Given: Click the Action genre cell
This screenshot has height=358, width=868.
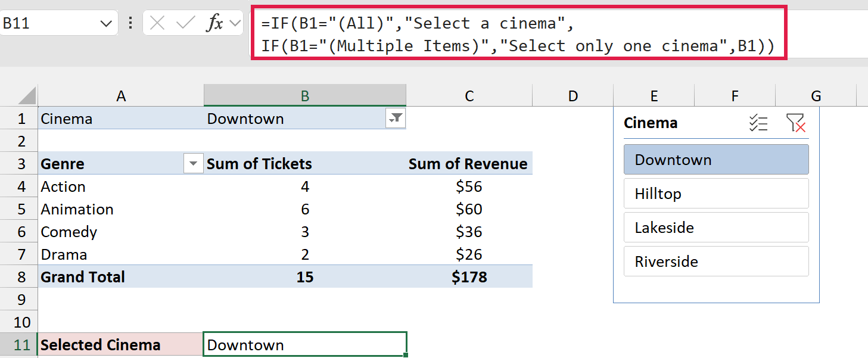Looking at the screenshot, I should point(121,186).
